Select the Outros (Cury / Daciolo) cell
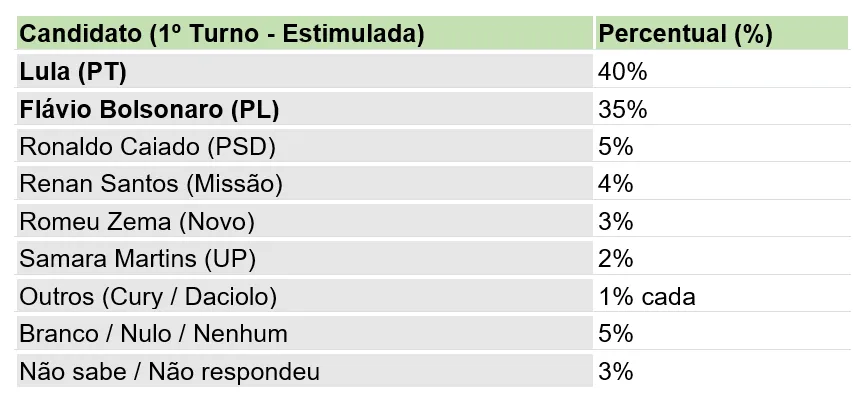The width and height of the screenshot is (865, 400). tap(305, 296)
